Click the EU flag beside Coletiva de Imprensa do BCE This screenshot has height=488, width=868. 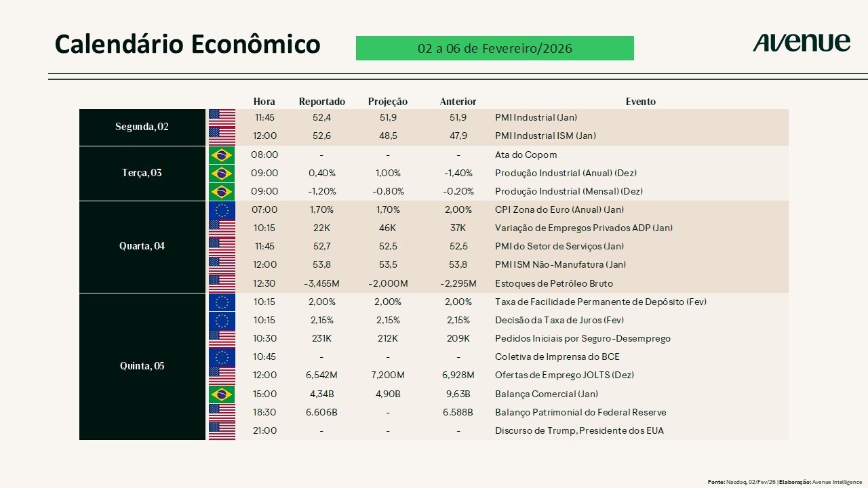(222, 357)
